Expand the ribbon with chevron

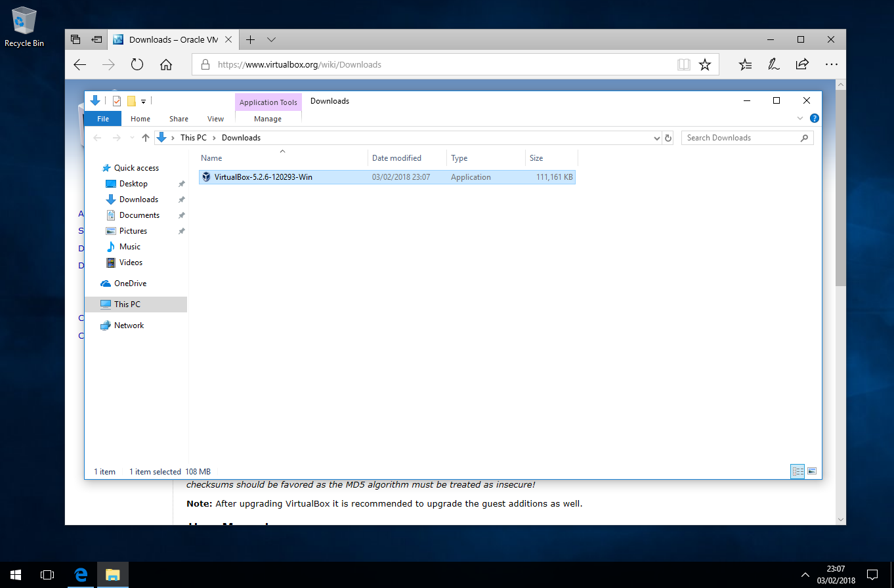[x=800, y=119]
